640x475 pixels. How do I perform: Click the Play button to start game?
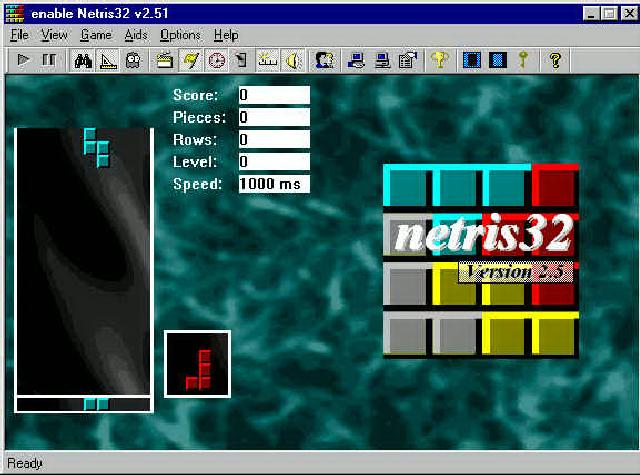24,60
